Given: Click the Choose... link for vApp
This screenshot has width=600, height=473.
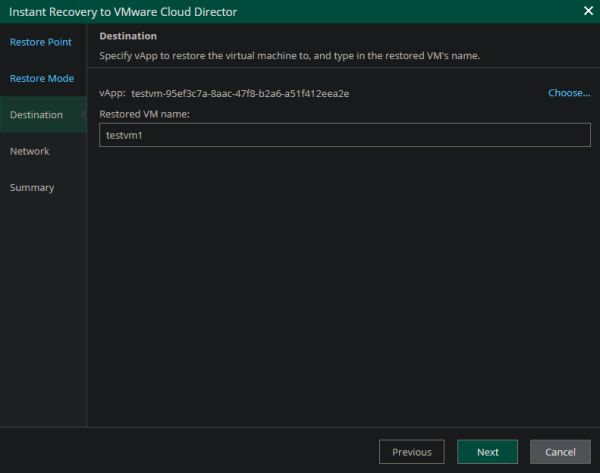Looking at the screenshot, I should coord(569,93).
